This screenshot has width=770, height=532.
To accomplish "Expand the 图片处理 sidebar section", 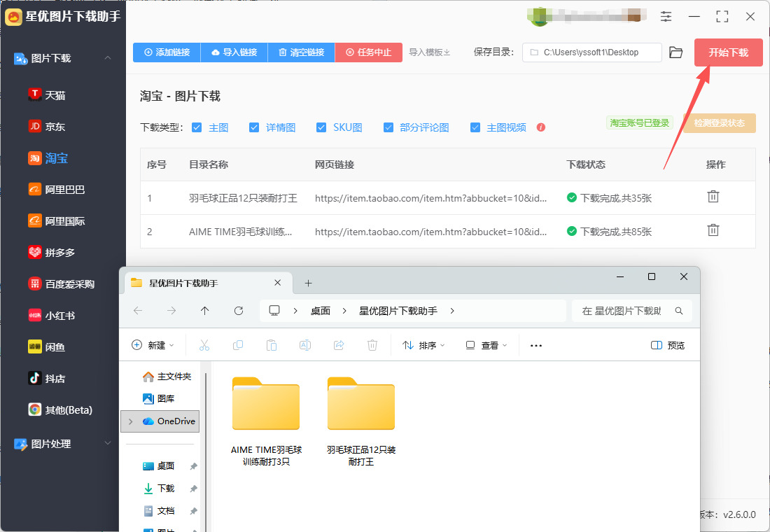I will pyautogui.click(x=108, y=443).
